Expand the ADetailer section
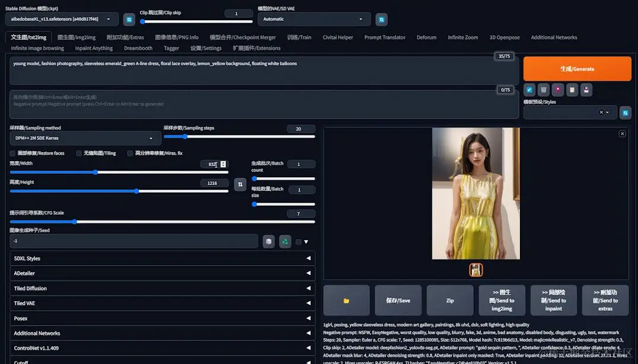The image size is (638, 364). [x=162, y=273]
